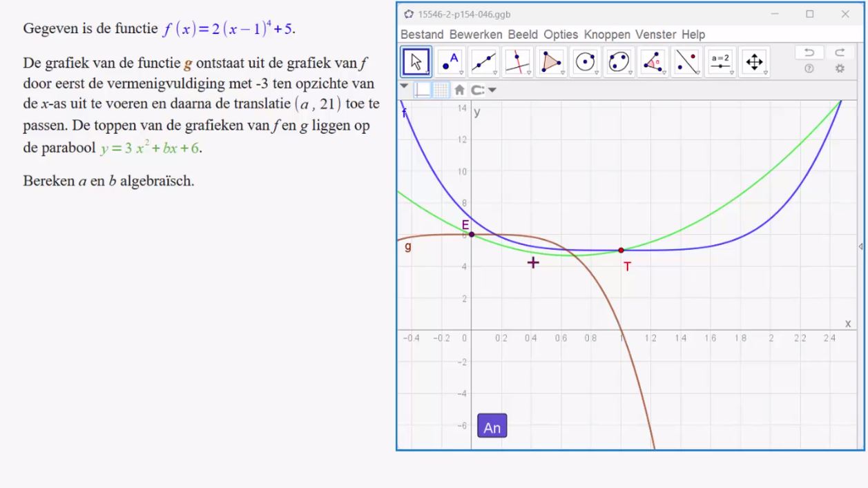Image resolution: width=868 pixels, height=488 pixels.
Task: Collapse the style bar with triangle arrow
Action: click(x=404, y=88)
